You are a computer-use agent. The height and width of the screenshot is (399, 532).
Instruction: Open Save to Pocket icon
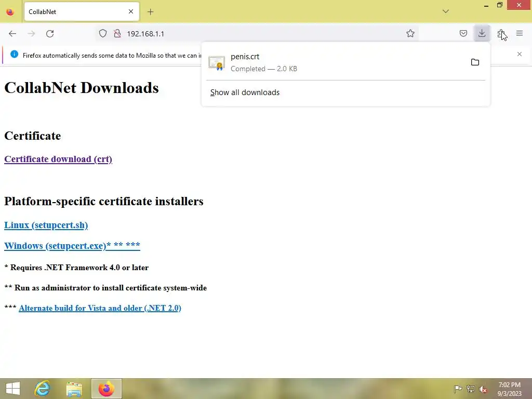[463, 33]
